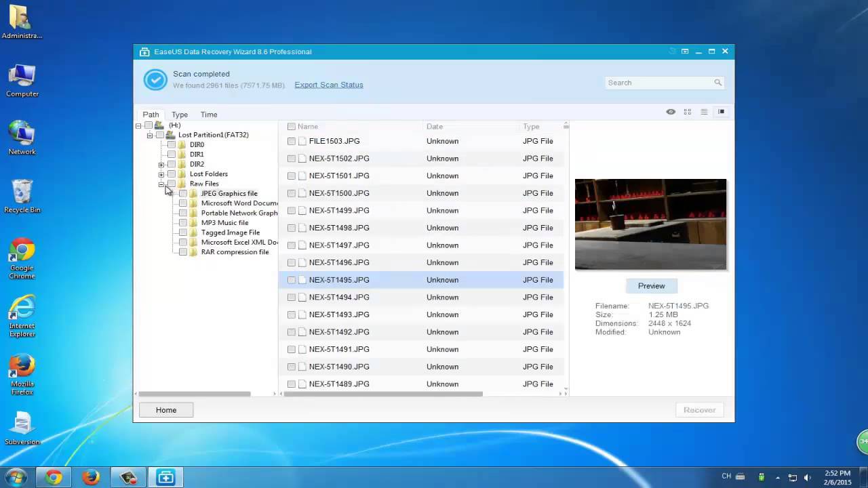Click the JPEG Graphics file folder icon
Image resolution: width=868 pixels, height=488 pixels.
[193, 193]
